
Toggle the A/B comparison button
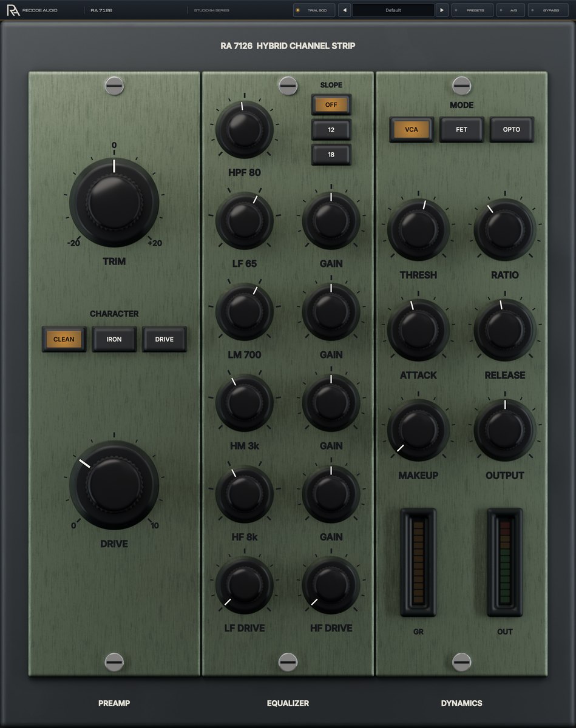click(x=510, y=10)
